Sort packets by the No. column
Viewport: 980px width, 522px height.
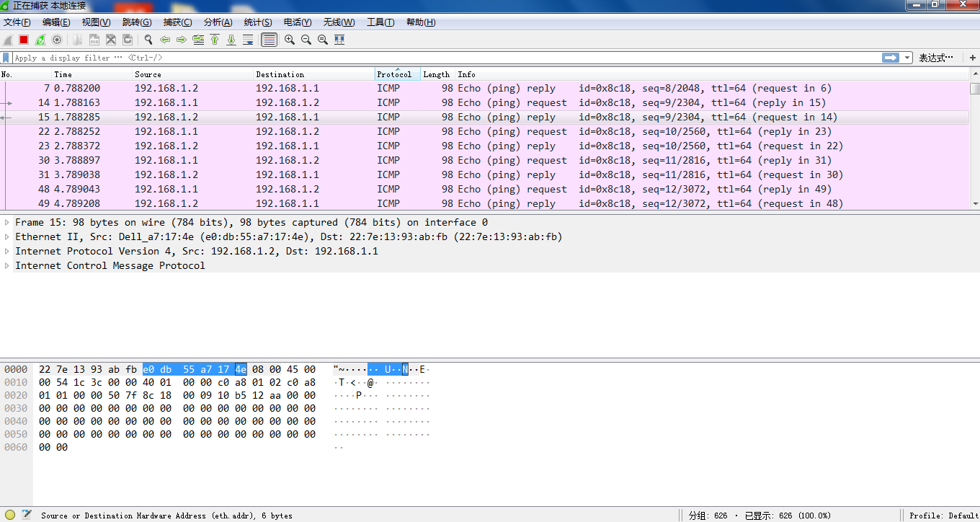click(26, 74)
